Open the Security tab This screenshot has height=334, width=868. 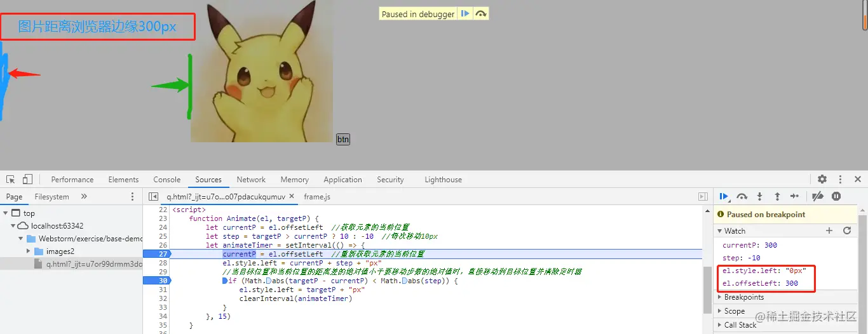(x=390, y=180)
